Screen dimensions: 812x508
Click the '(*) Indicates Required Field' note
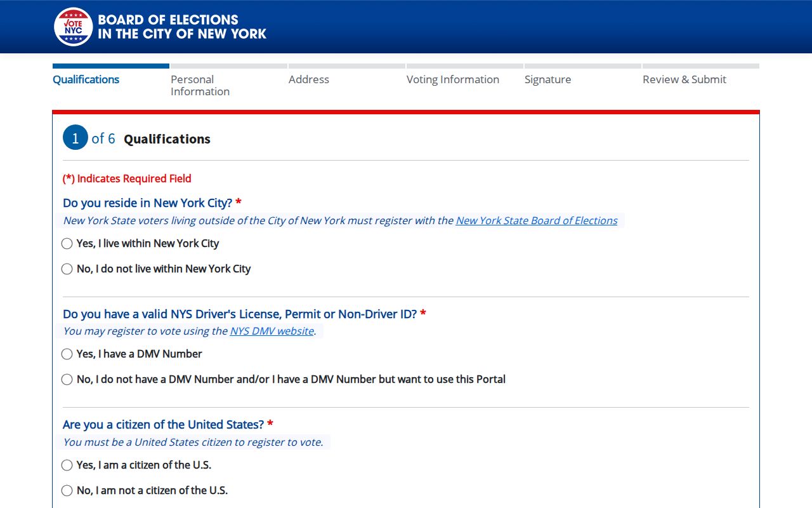[127, 178]
